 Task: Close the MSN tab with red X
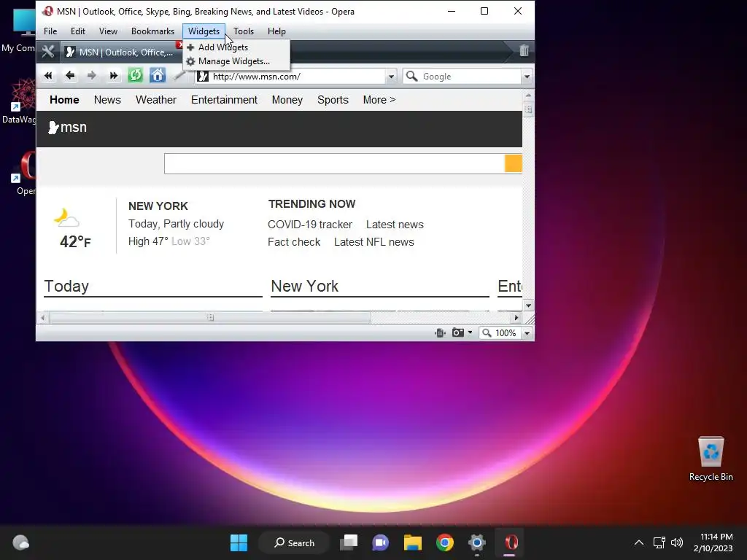[x=179, y=44]
